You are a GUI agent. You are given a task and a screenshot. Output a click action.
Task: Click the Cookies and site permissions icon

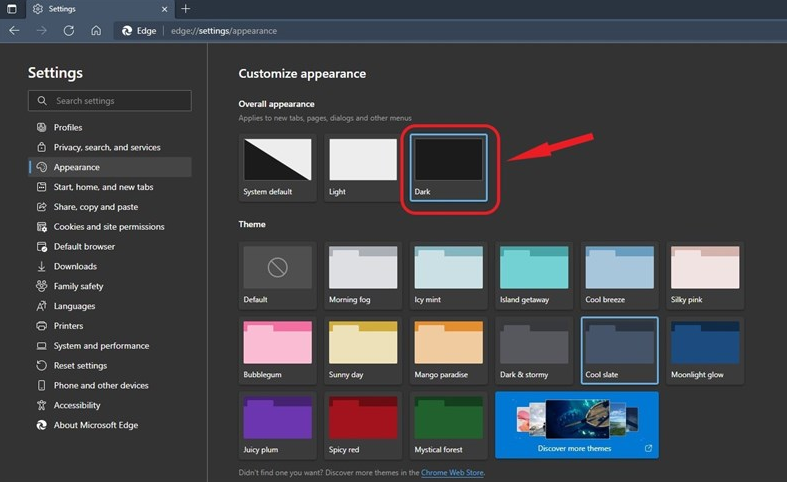(42, 226)
